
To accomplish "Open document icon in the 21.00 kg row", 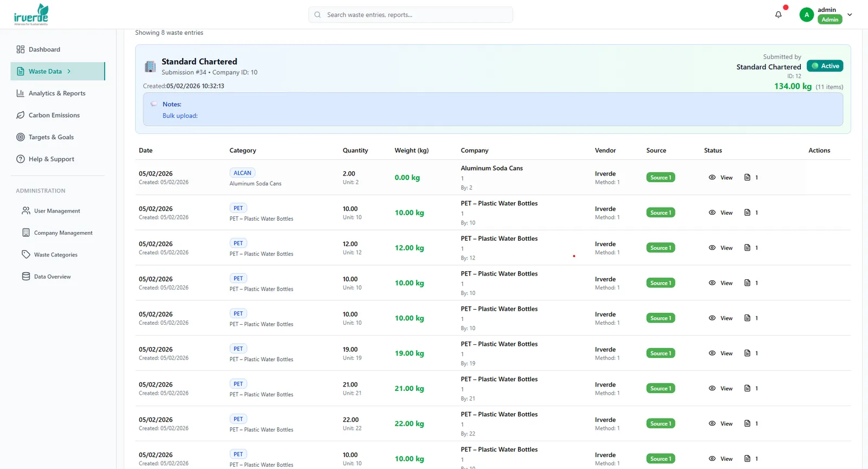I will tap(747, 388).
